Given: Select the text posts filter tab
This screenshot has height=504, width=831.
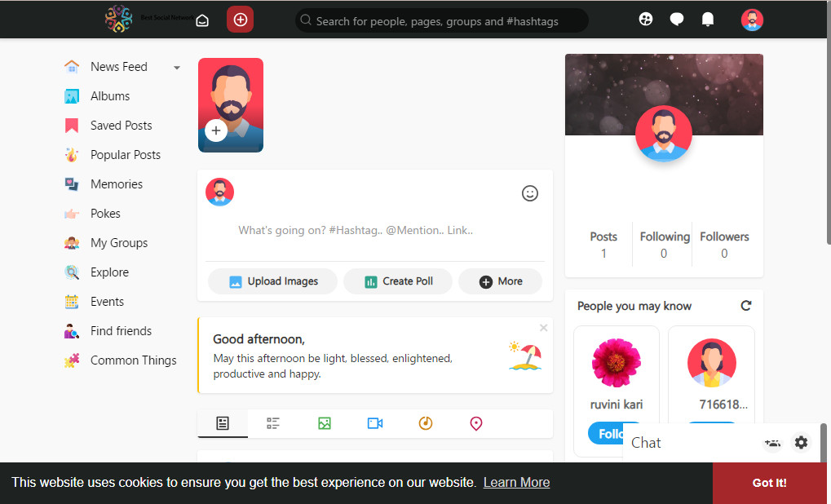Looking at the screenshot, I should click(x=273, y=423).
